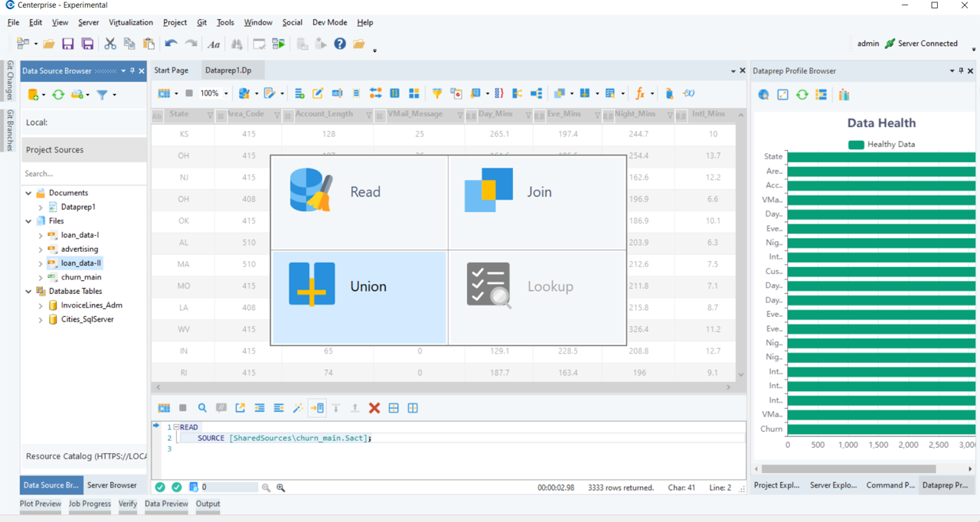Select the Union option in the popup

(359, 297)
